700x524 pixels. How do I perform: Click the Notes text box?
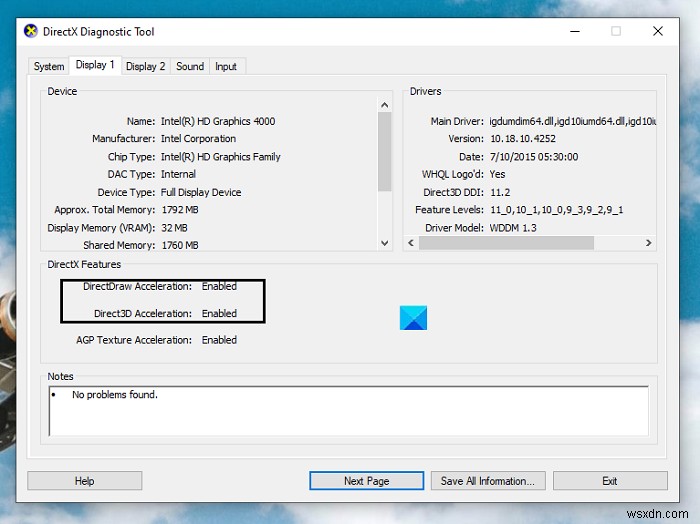pyautogui.click(x=349, y=411)
